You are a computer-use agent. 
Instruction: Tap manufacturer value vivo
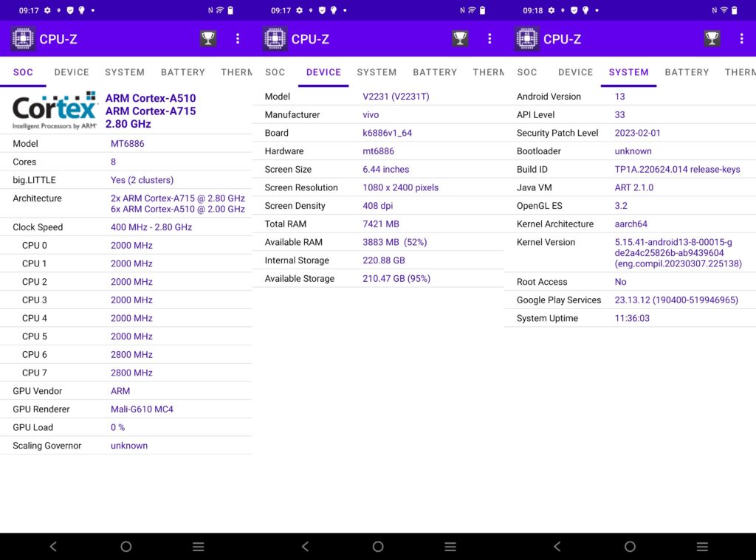(x=371, y=114)
